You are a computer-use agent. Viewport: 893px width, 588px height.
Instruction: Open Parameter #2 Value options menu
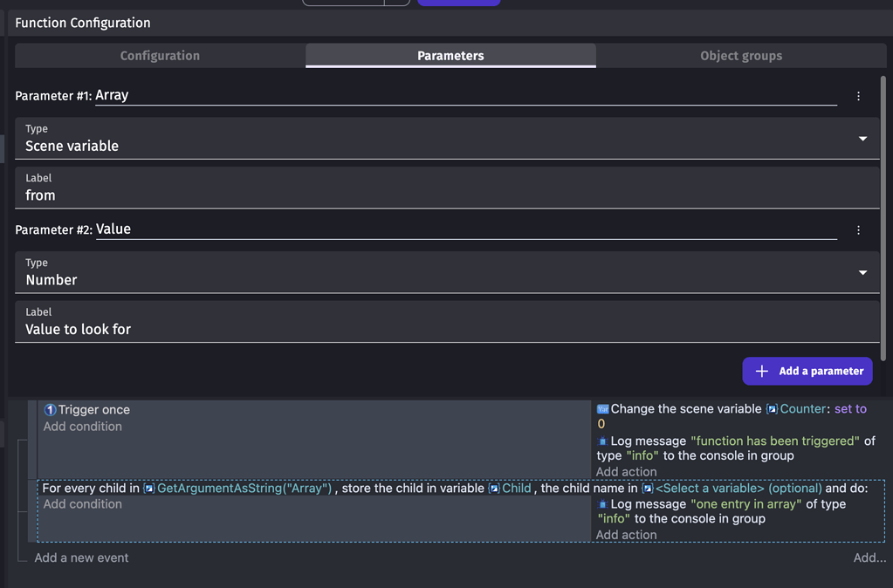(x=858, y=229)
